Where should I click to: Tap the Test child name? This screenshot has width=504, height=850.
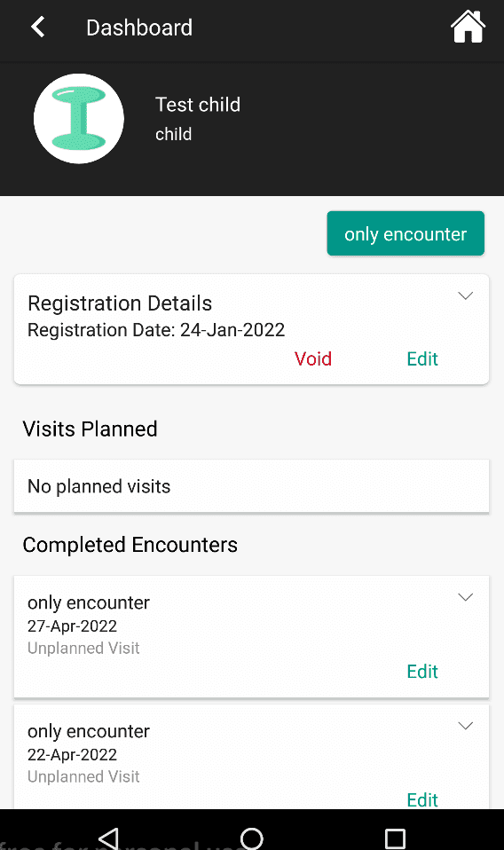click(198, 105)
